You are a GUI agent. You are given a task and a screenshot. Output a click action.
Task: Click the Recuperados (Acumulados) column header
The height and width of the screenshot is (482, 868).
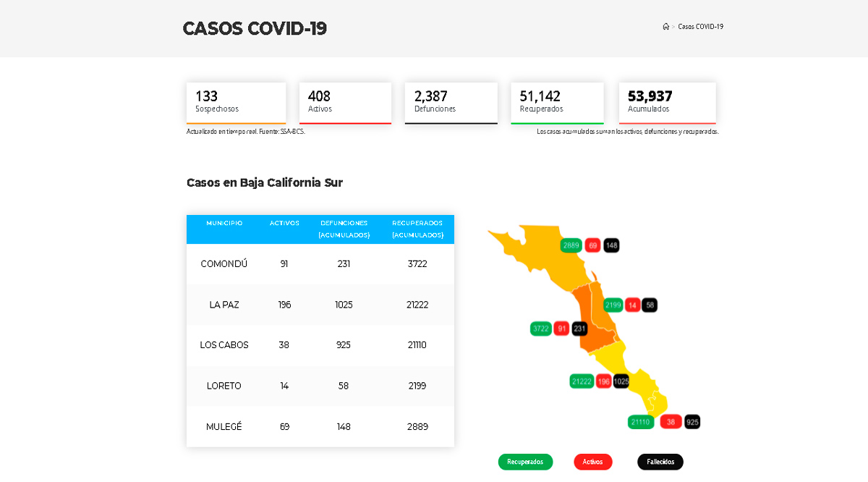click(x=417, y=229)
